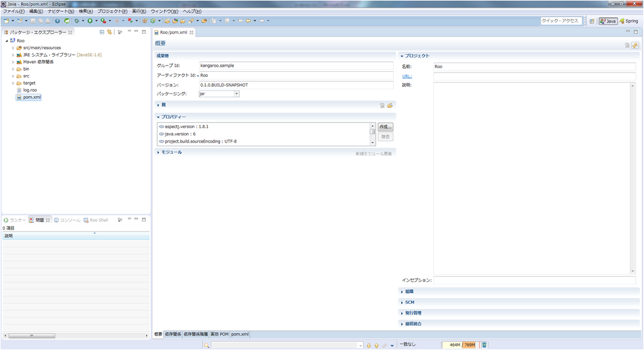
Task: Open the Navigate menu (ナビゲート)
Action: [60, 11]
